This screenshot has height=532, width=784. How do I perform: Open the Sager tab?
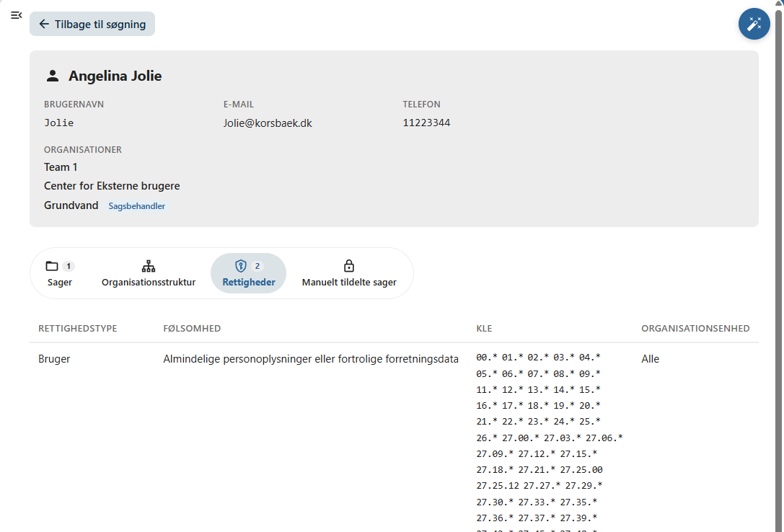coord(60,273)
